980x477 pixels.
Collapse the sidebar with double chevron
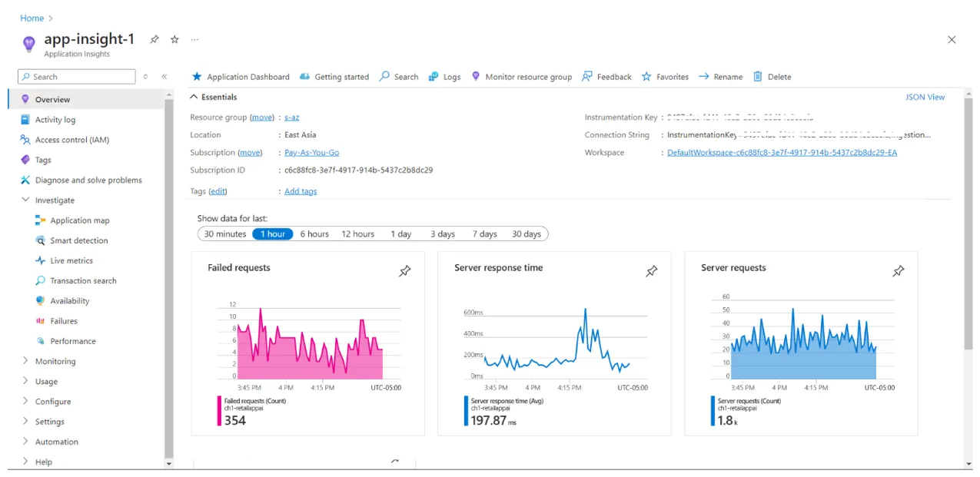point(164,77)
